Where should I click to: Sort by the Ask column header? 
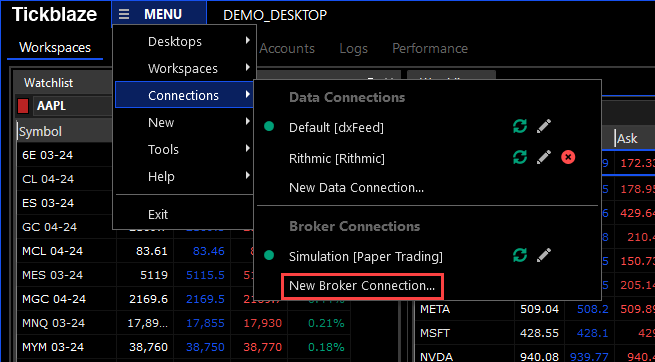click(x=627, y=139)
